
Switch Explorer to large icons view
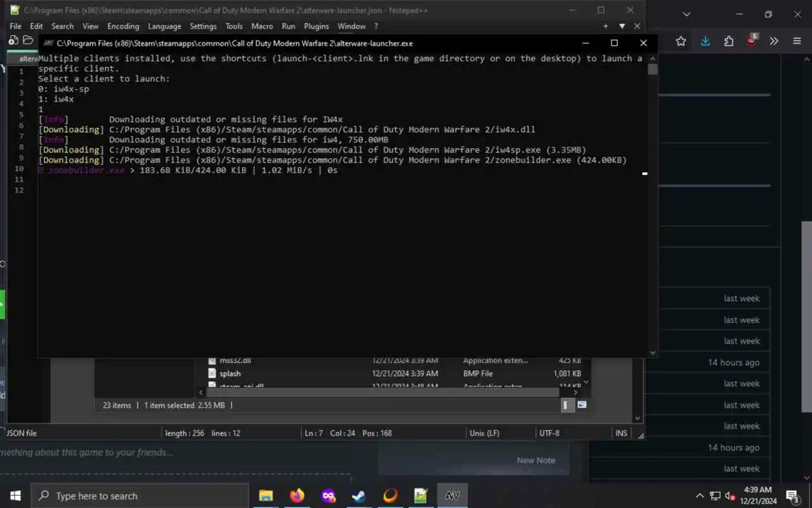(582, 405)
